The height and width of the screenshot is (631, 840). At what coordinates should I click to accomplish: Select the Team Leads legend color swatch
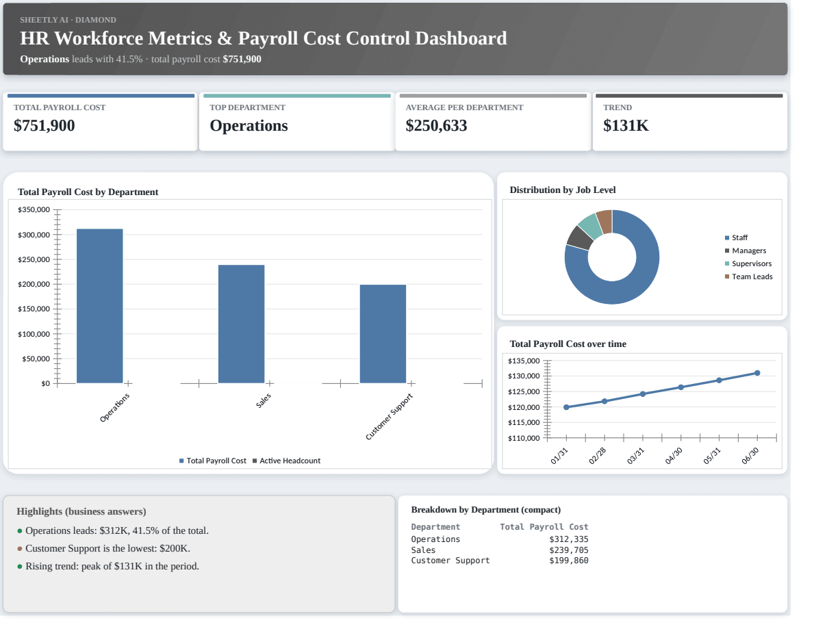pyautogui.click(x=727, y=276)
